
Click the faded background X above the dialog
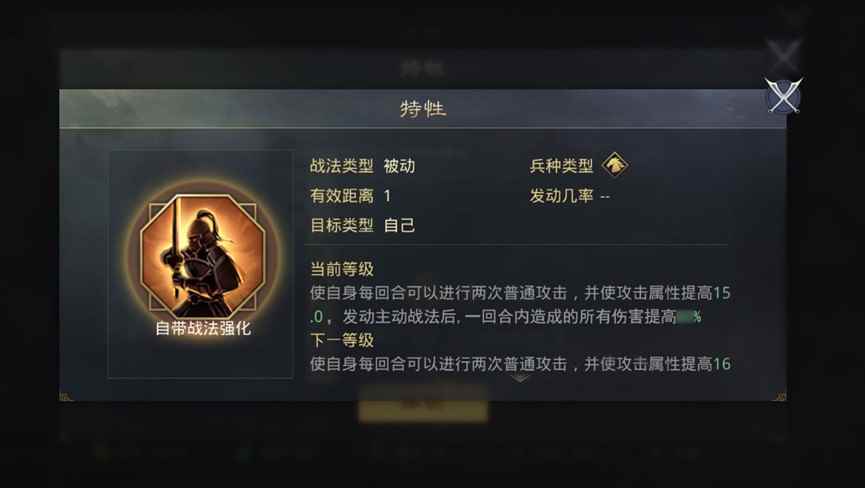783,55
